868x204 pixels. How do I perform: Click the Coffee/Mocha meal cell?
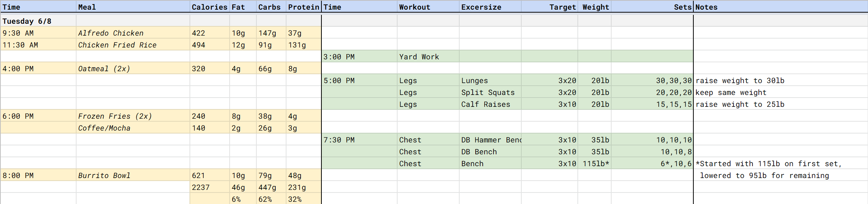104,128
